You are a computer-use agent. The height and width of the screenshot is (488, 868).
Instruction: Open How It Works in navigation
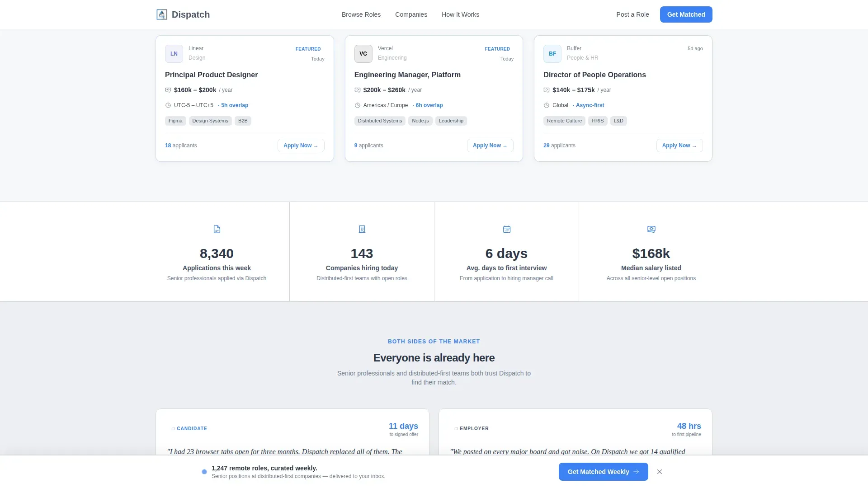(x=460, y=14)
